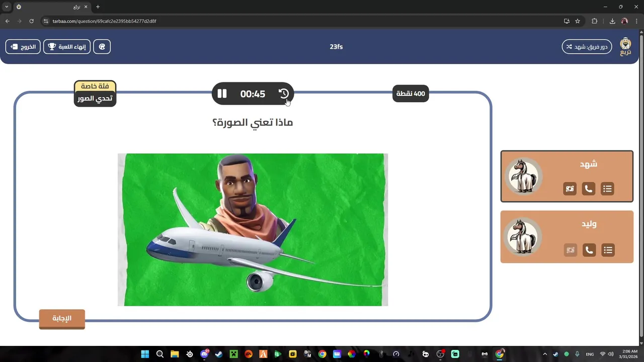The image size is (644, 362).
Task: Open the volume control in the tray
Action: (611, 354)
